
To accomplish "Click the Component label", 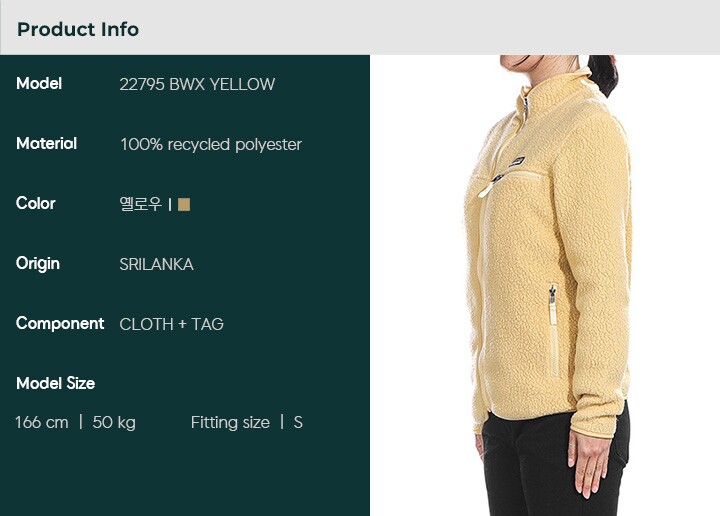I will pyautogui.click(x=60, y=324).
